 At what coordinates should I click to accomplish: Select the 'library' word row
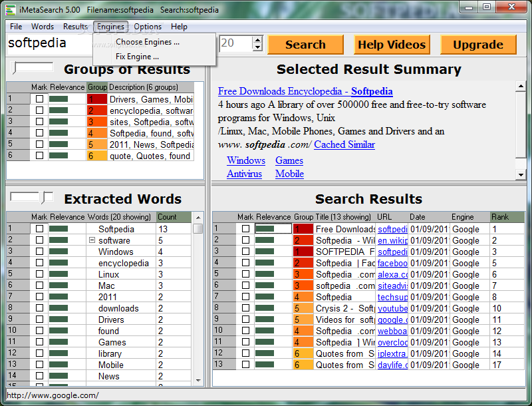pyautogui.click(x=110, y=353)
